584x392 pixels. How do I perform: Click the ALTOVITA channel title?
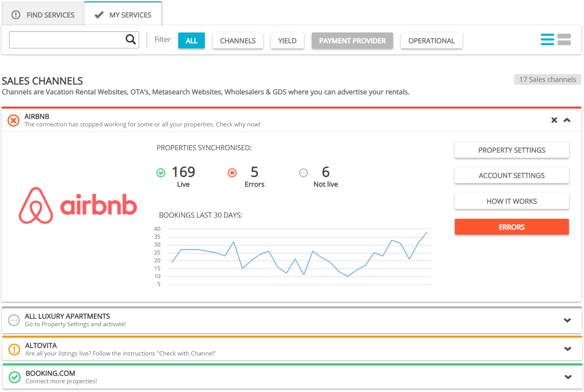(x=41, y=346)
